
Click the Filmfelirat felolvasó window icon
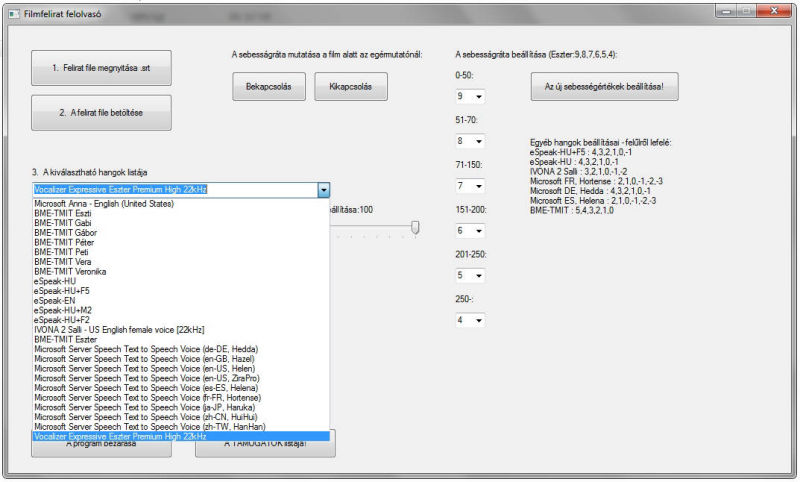[14, 14]
